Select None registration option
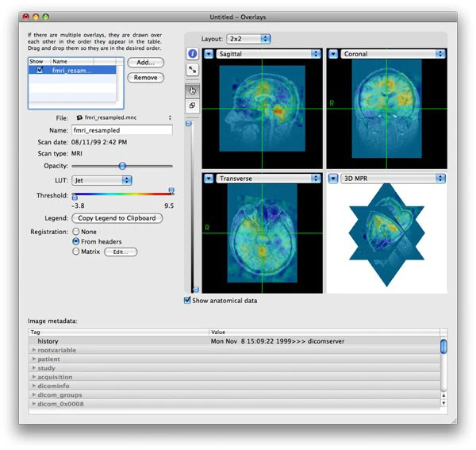 [76, 231]
